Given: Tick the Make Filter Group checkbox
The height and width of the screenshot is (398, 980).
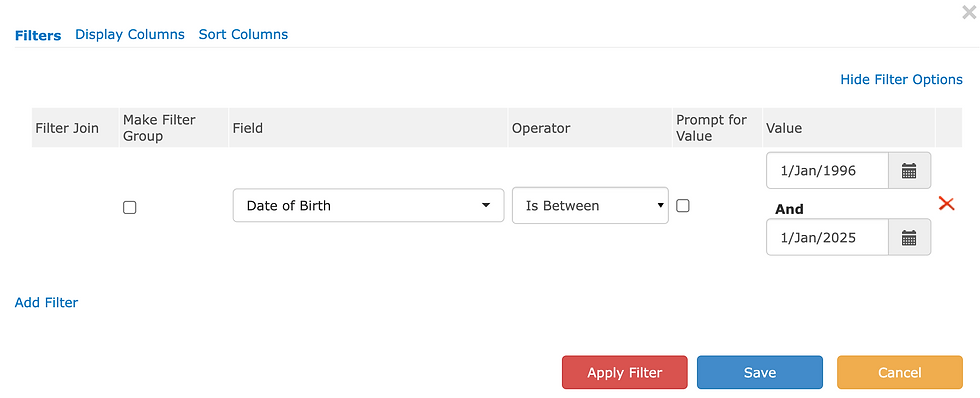Looking at the screenshot, I should coord(129,207).
